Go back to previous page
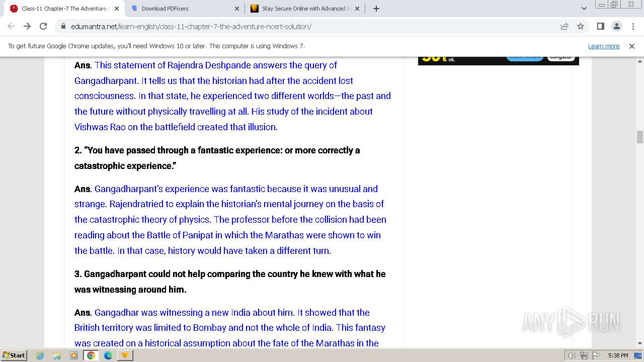The image size is (644, 362). coord(11,26)
